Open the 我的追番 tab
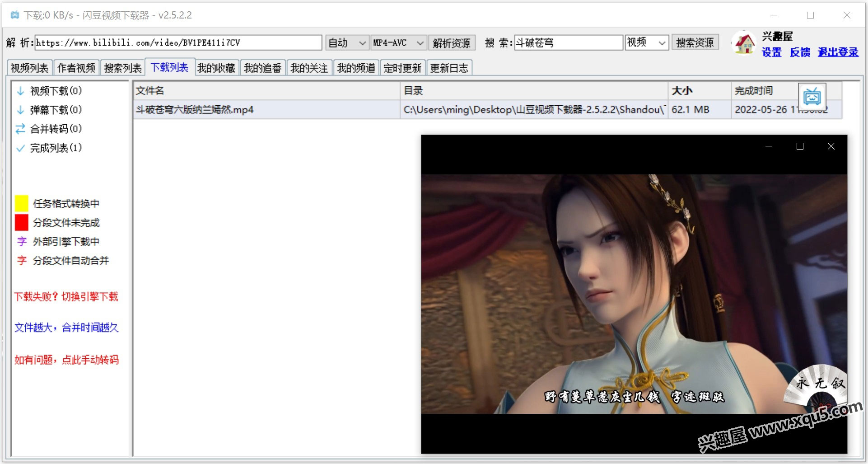868x464 pixels. 263,68
